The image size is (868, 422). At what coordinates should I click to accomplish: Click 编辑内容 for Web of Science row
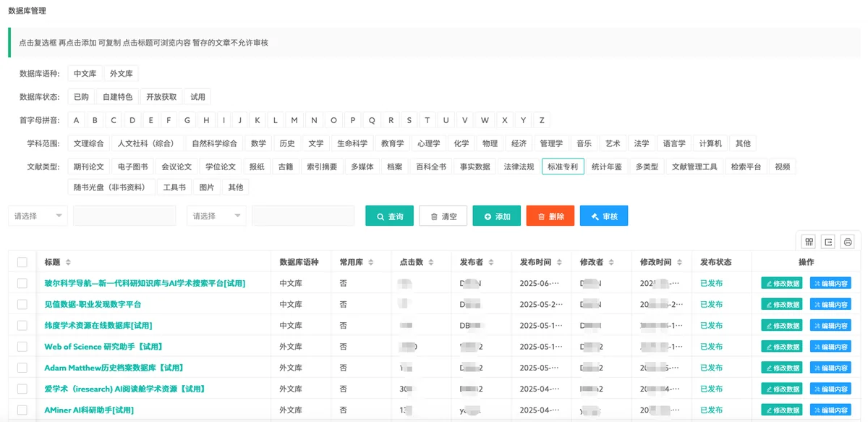pos(830,346)
